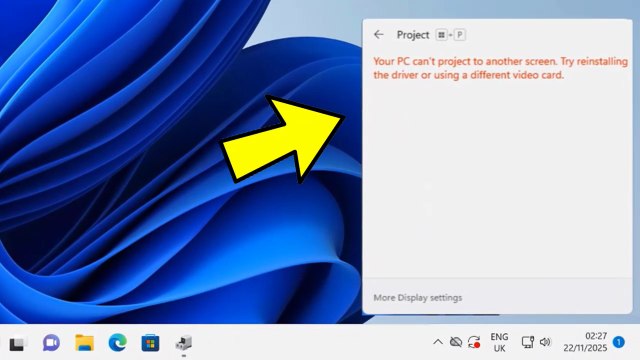Click the red "can't project" error message
Image resolution: width=640 pixels, height=360 pixels.
click(500, 68)
